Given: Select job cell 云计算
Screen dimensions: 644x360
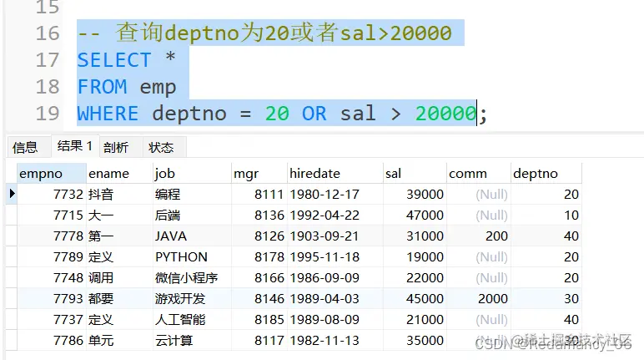Looking at the screenshot, I should point(192,341).
